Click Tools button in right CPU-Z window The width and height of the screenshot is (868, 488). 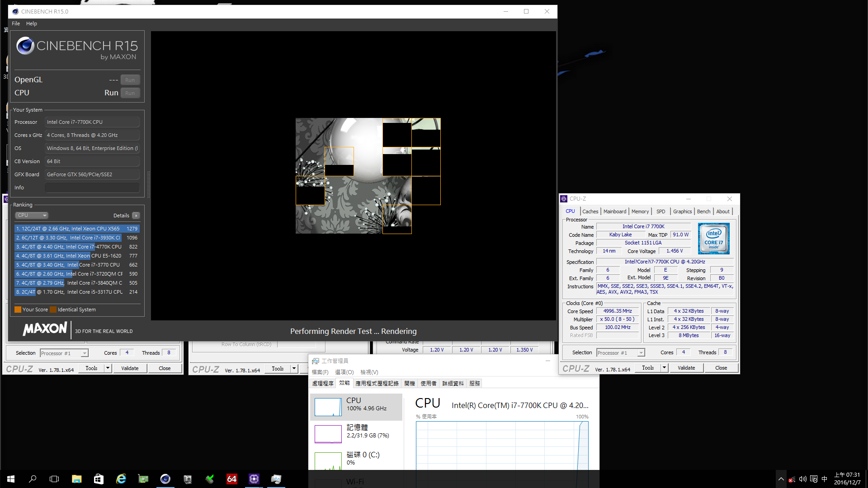pyautogui.click(x=648, y=368)
